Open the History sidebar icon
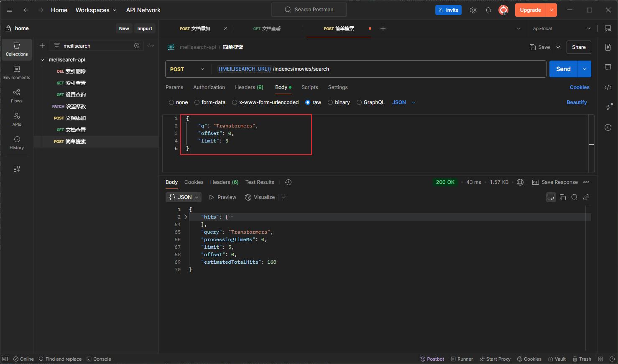Screen dimensions: 618x364 pyautogui.click(x=16, y=143)
